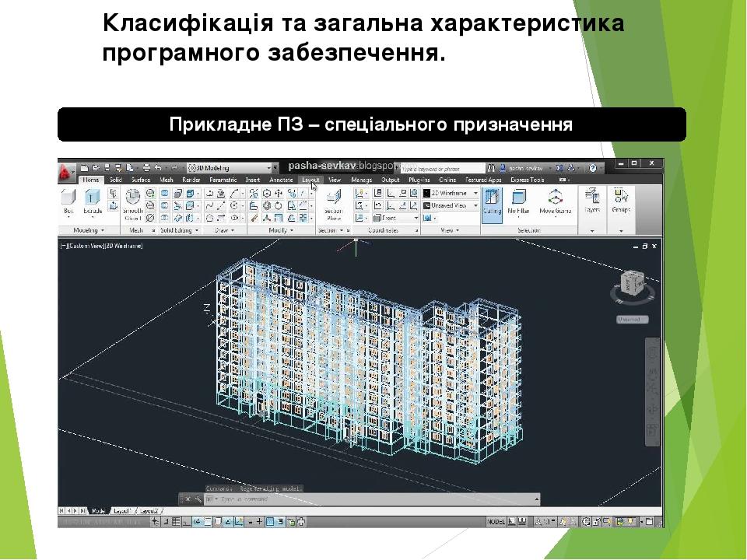Click the Section Plane tool
This screenshot has width=747, height=560.
click(x=334, y=205)
